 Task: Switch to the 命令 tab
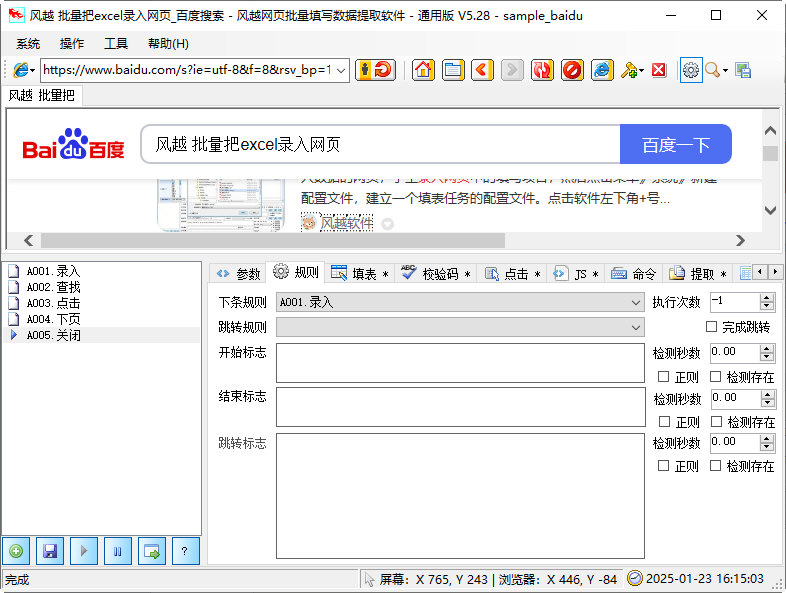[x=633, y=274]
